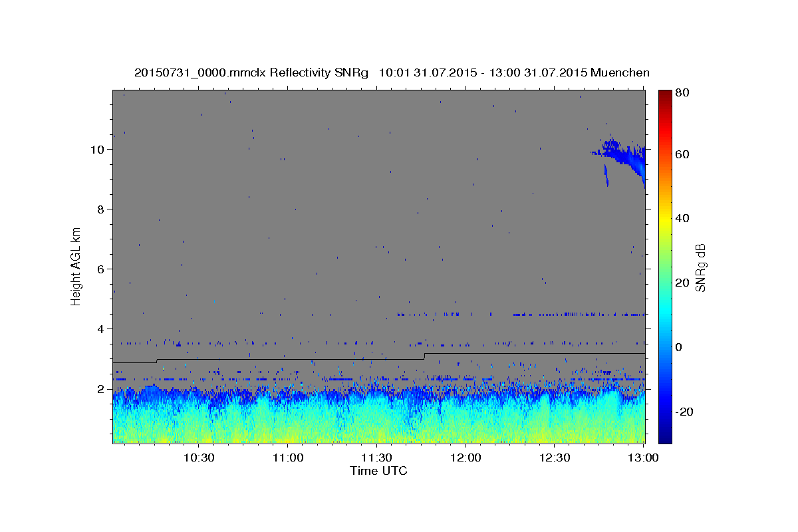Viewport: 798px width, 532px height.
Task: Click the dark blue bottom of colorbar
Action: [x=665, y=436]
